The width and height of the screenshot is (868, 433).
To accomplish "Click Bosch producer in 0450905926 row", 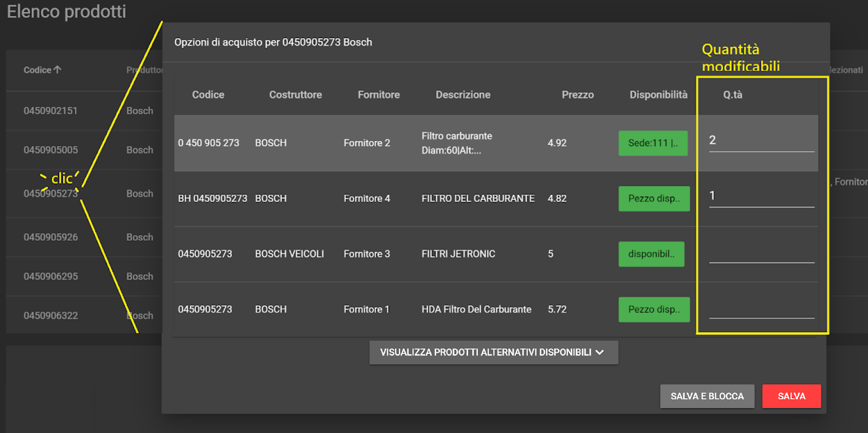I will click(x=139, y=237).
